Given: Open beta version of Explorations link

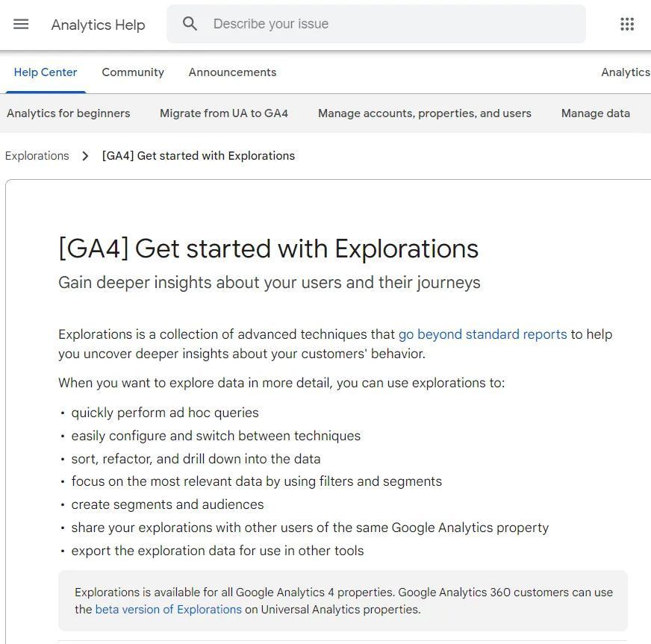Looking at the screenshot, I should point(168,610).
